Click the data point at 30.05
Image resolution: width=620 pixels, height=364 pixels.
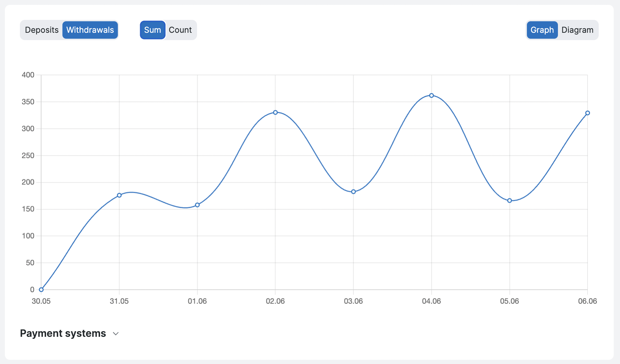pos(41,289)
